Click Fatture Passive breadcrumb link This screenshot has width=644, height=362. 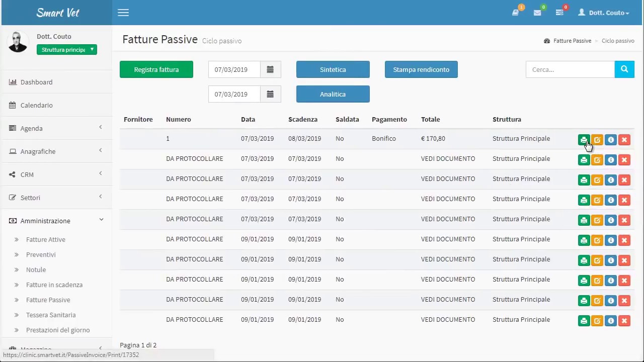click(x=572, y=41)
